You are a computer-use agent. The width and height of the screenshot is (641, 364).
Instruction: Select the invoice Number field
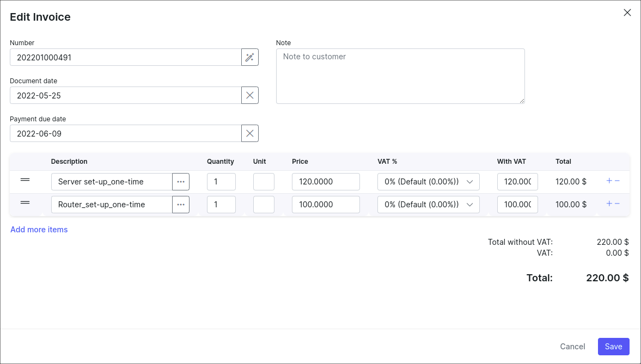tap(124, 57)
